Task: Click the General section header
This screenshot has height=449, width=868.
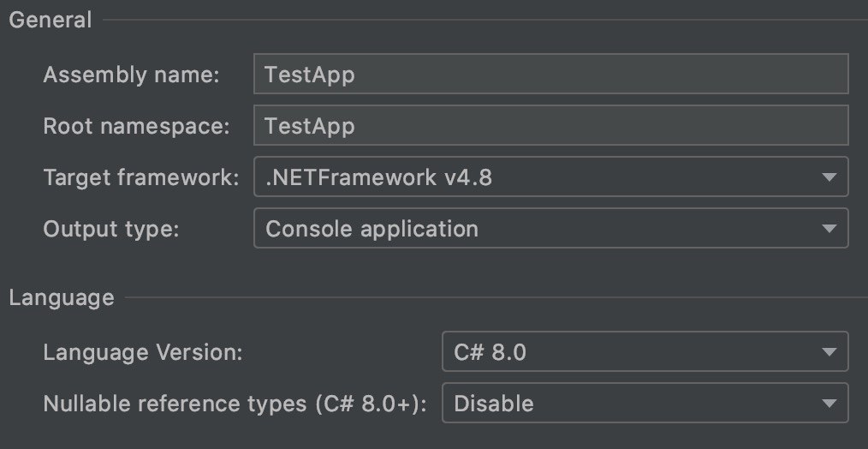Action: [x=50, y=21]
